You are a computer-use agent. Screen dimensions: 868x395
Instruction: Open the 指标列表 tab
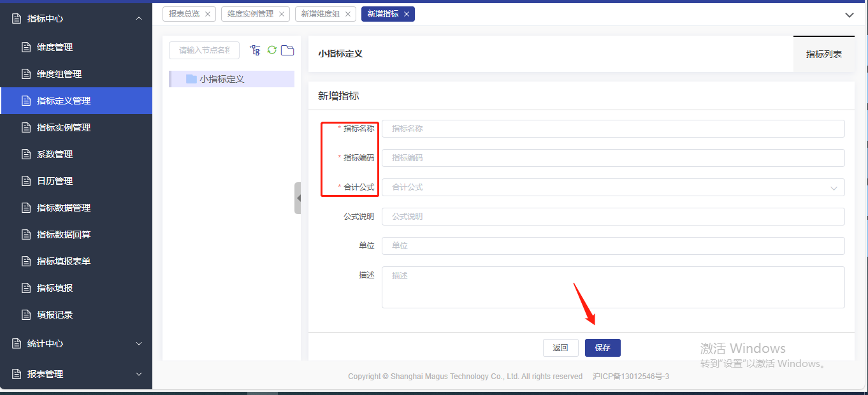coord(823,54)
